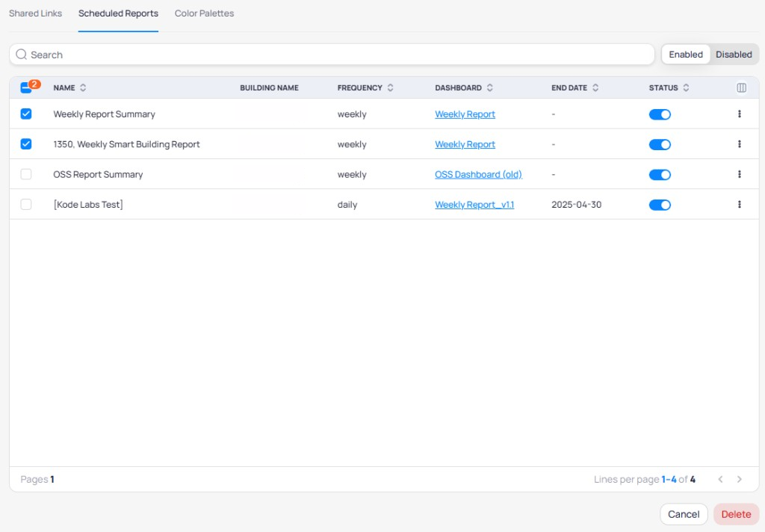The height and width of the screenshot is (532, 765).
Task: Open the Weekly Report_v1.1 link
Action: click(474, 205)
